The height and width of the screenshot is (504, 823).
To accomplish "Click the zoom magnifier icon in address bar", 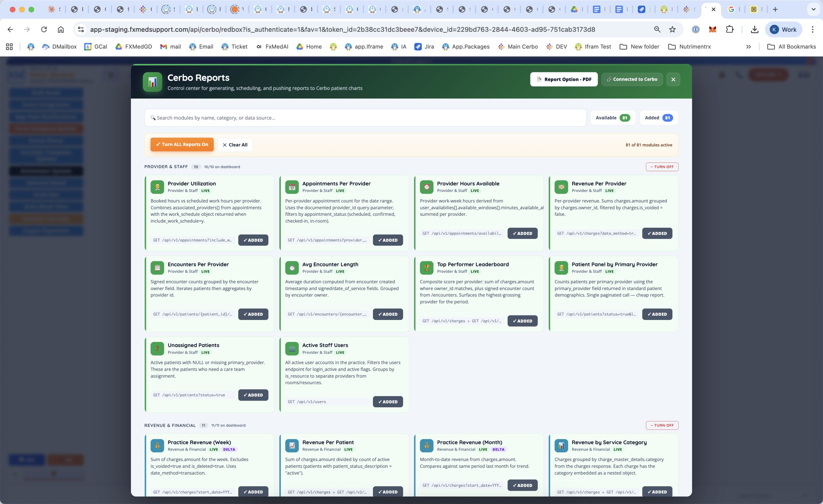I will pos(657,29).
